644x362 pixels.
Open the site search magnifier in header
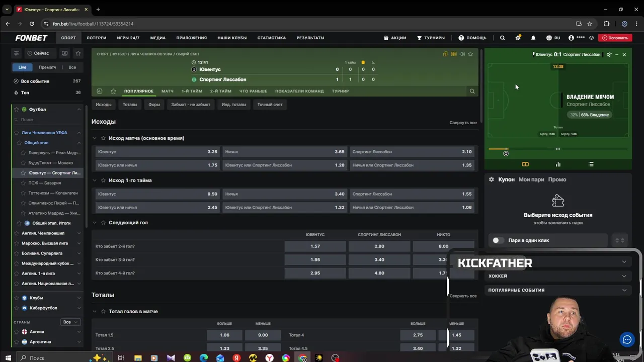click(x=502, y=38)
